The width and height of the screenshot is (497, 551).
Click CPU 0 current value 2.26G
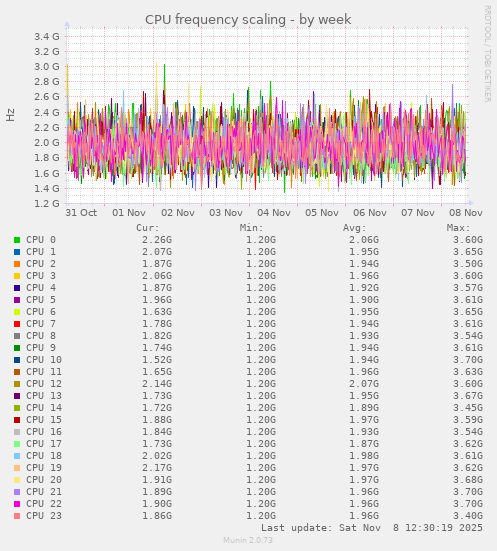pyautogui.click(x=157, y=240)
